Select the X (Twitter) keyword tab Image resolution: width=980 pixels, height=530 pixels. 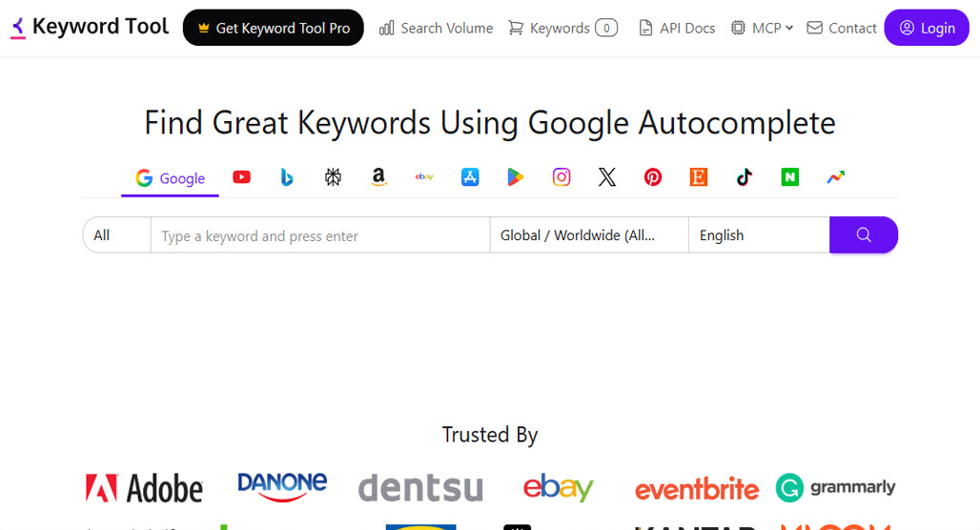(607, 177)
